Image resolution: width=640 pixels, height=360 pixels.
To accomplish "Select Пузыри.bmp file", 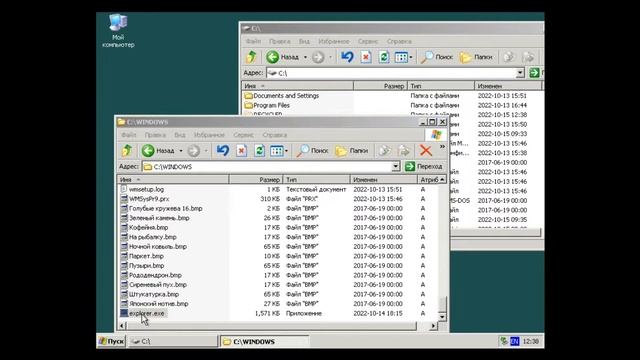I will (x=146, y=266).
